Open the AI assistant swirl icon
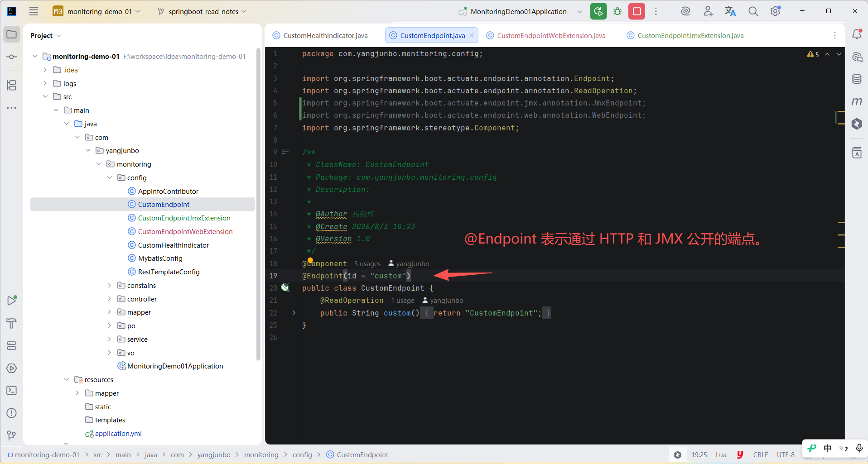The width and height of the screenshot is (868, 464). pyautogui.click(x=685, y=11)
